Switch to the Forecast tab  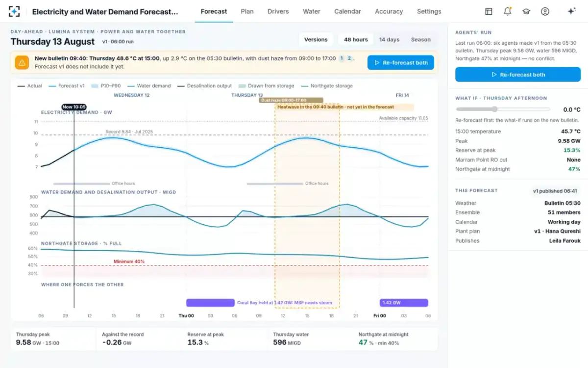(x=214, y=11)
